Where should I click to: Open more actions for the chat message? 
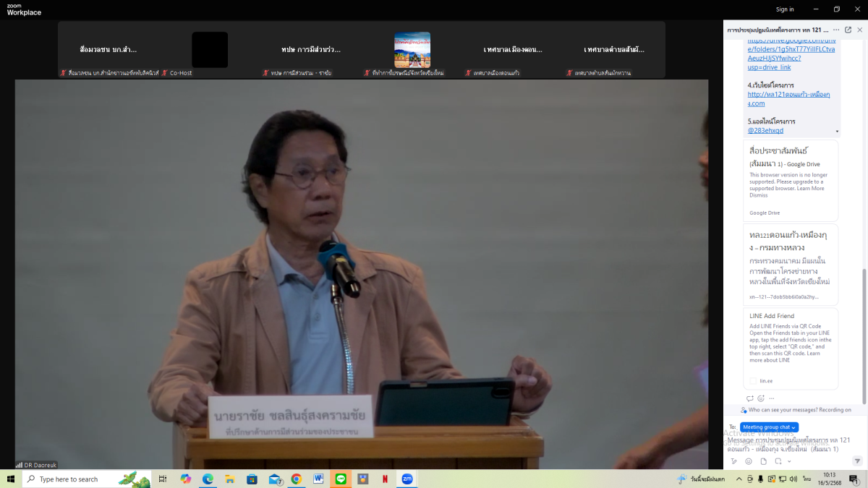(772, 398)
